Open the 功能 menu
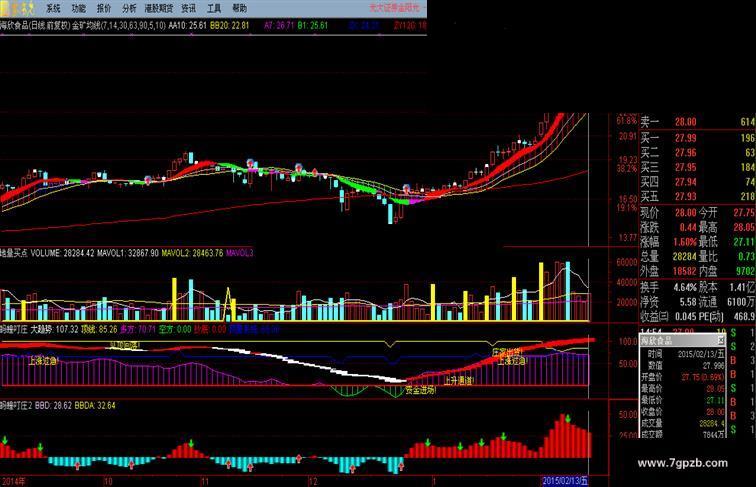The width and height of the screenshot is (756, 487). [x=79, y=8]
